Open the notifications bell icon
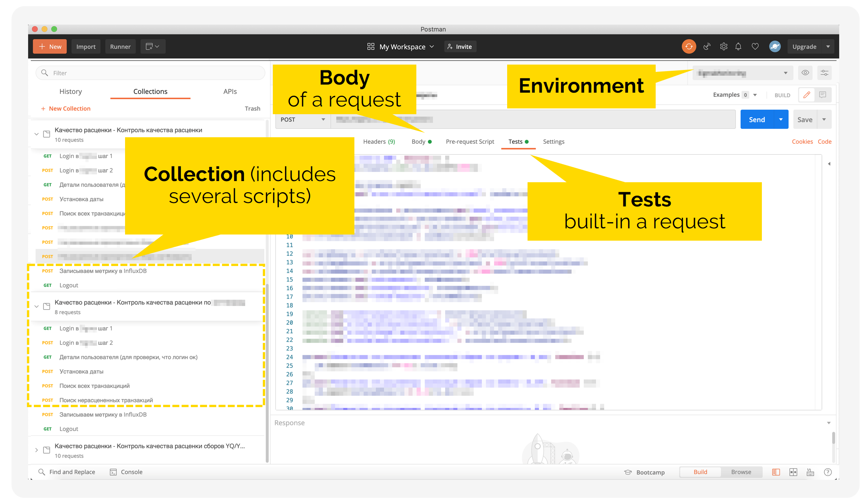Viewport: 865px width, 504px height. coord(738,47)
